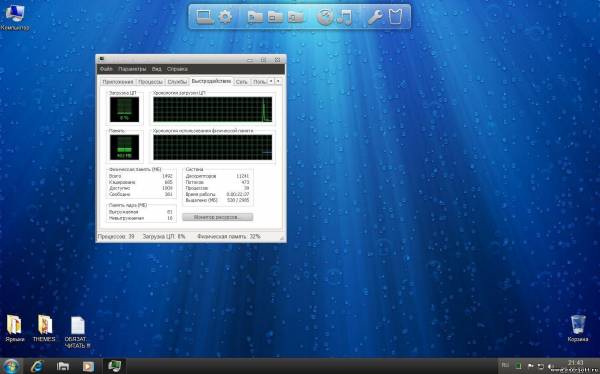
Task: Open the Windows Start button
Action: 11,367
